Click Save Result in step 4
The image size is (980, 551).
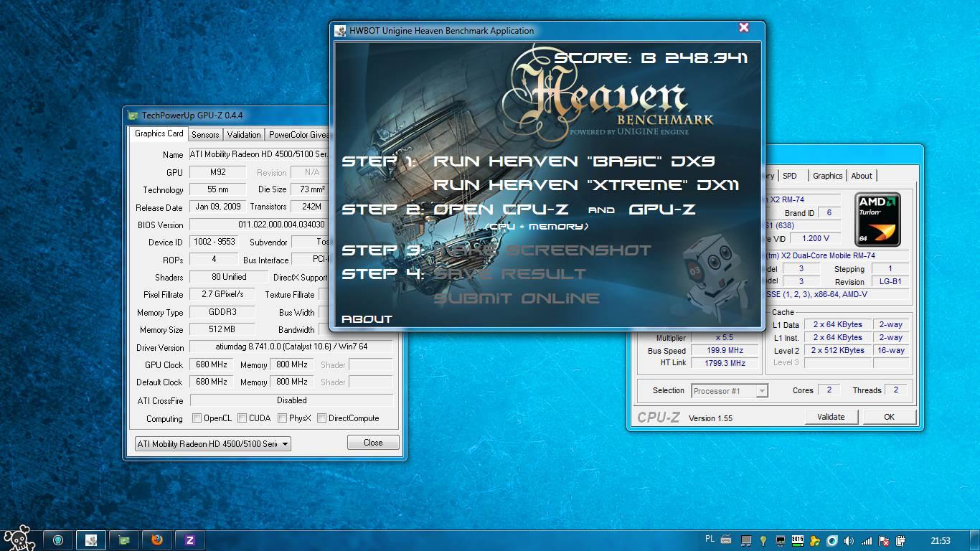[x=510, y=274]
